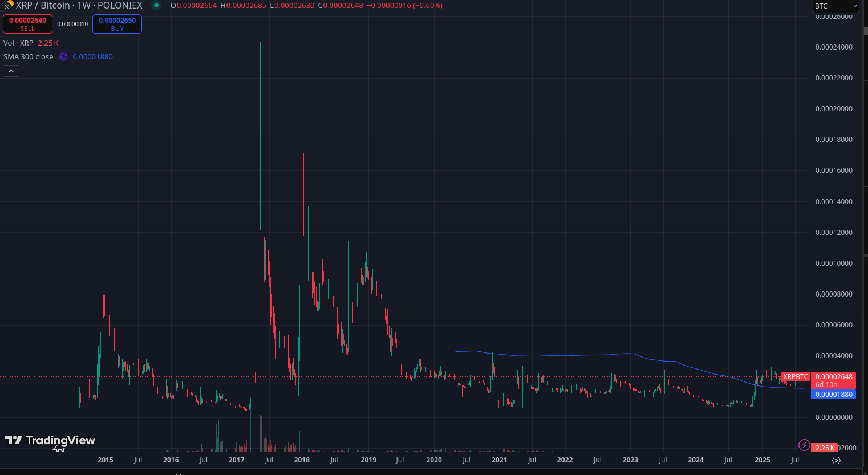The image size is (868, 475).
Task: Click the green market status dot
Action: pyautogui.click(x=156, y=5)
